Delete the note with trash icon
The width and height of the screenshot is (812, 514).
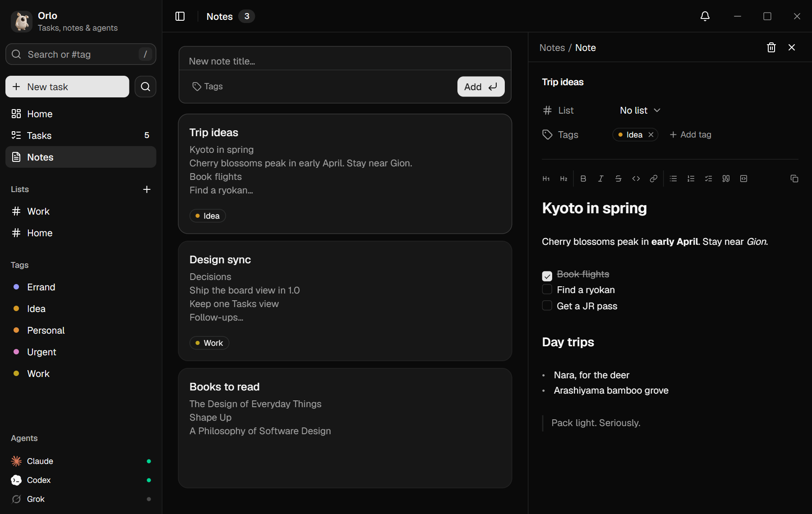click(x=771, y=47)
